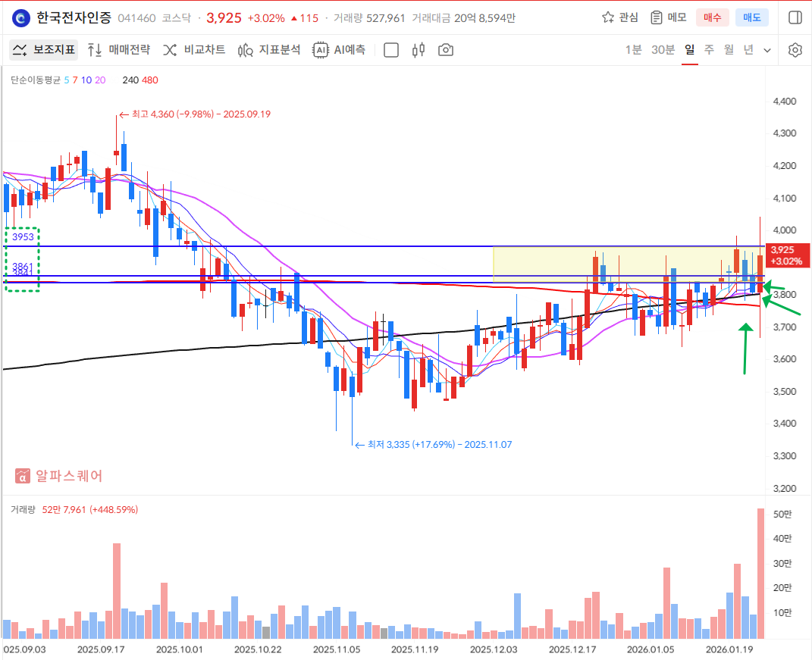Switch to the 주 weekly timeframe
The width and height of the screenshot is (812, 660).
[x=709, y=50]
